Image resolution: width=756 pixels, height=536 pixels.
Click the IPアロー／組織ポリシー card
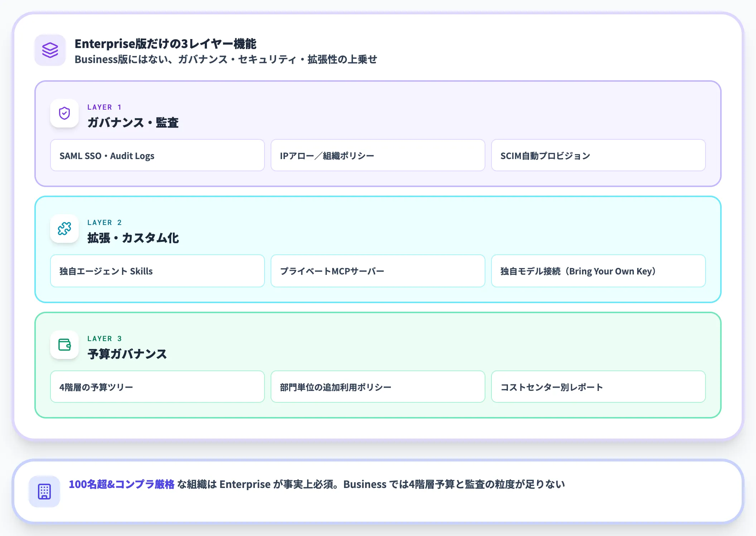pos(378,155)
